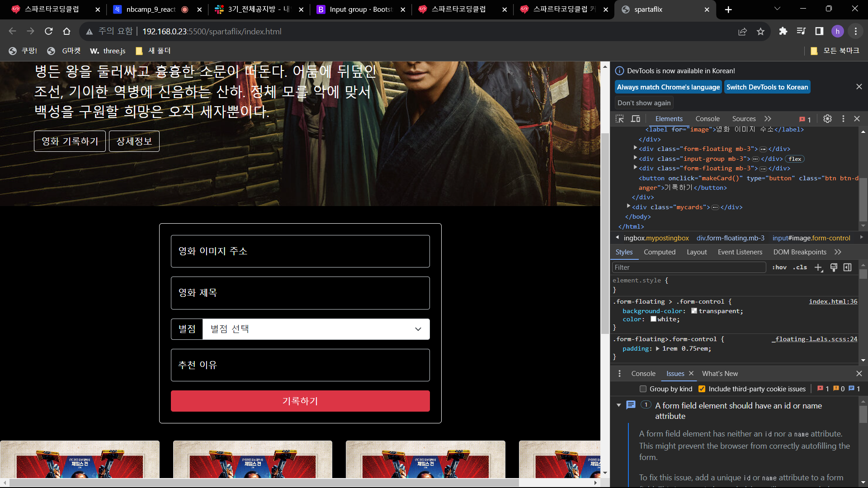
Task: Open the tab search dropdown arrow
Action: tap(777, 9)
